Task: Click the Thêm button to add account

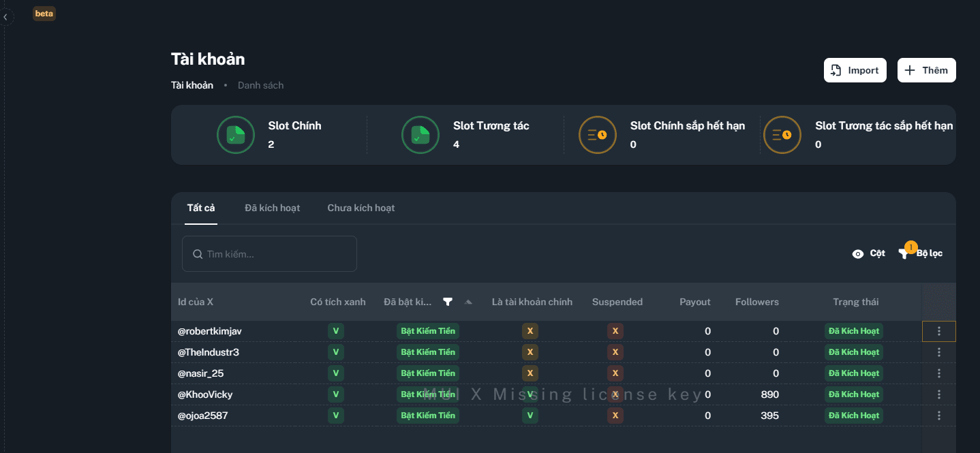Action: point(926,70)
